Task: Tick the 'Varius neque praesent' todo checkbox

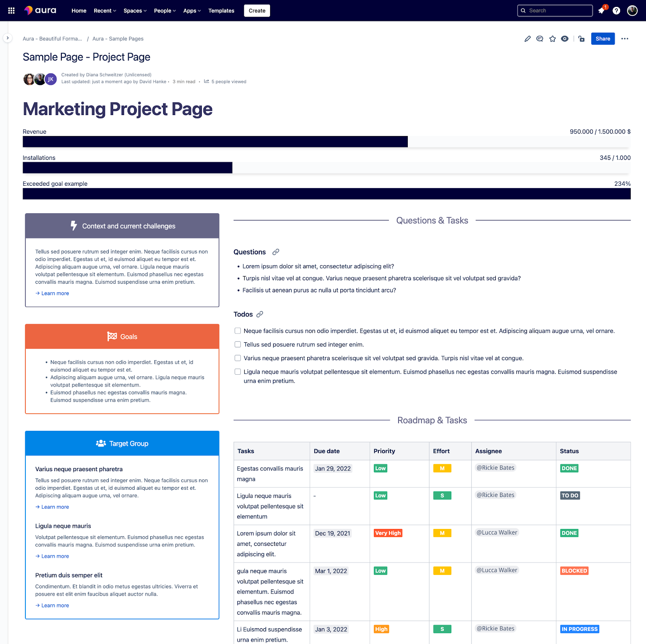Action: coord(238,358)
